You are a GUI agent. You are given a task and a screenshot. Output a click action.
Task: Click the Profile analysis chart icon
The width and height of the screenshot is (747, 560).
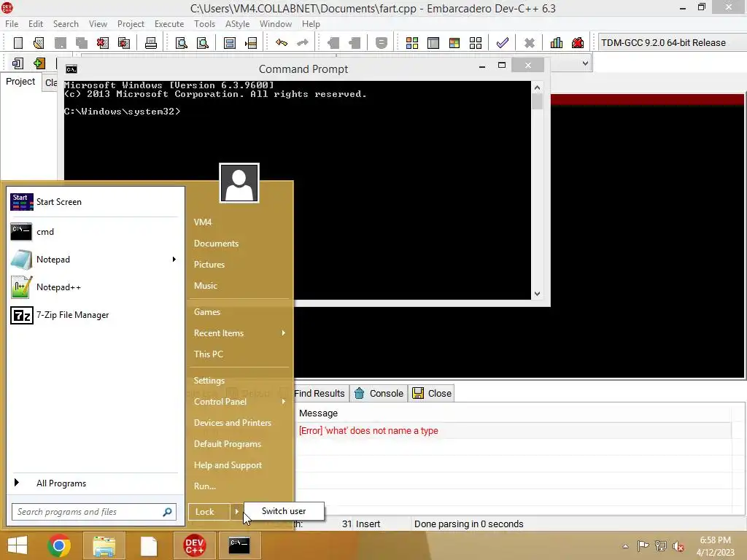(x=557, y=43)
